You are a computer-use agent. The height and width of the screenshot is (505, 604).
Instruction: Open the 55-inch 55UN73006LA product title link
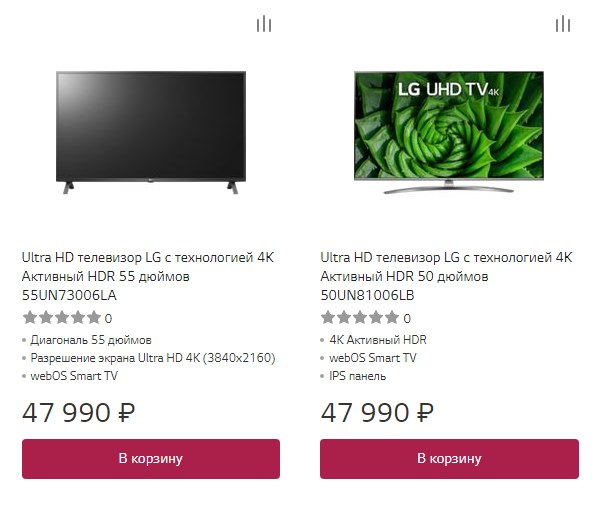pos(148,276)
